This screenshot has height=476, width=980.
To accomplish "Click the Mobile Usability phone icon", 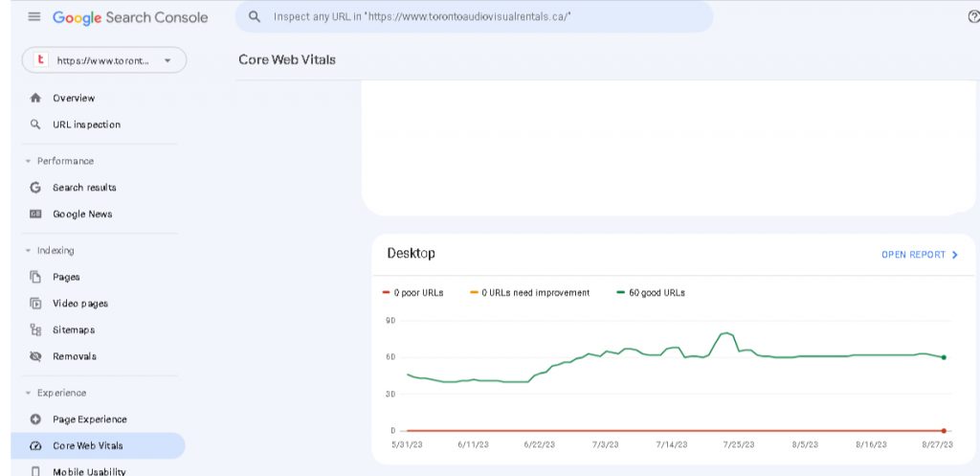I will [35, 471].
